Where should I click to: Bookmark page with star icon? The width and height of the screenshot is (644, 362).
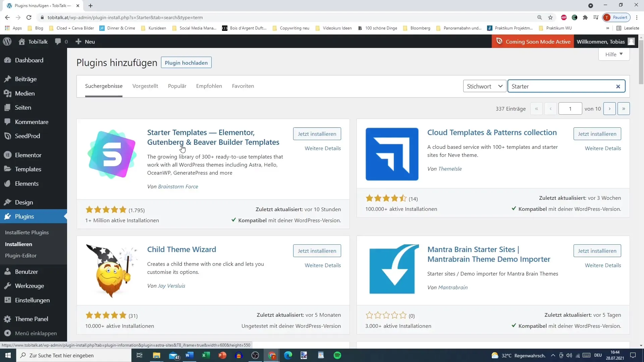(x=550, y=17)
